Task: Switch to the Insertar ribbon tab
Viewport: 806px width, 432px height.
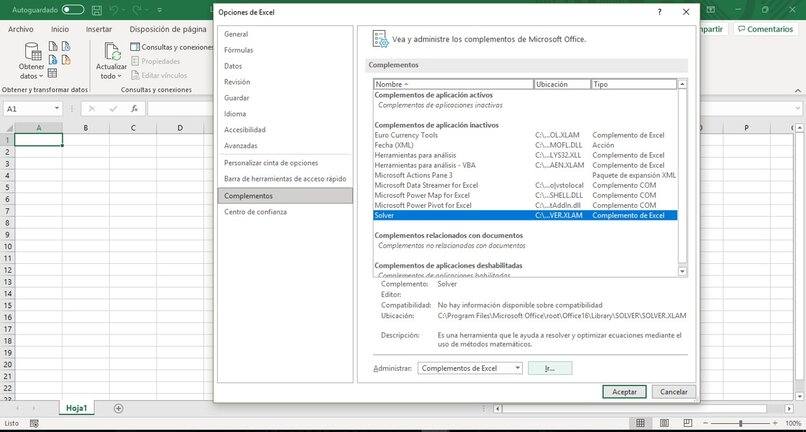Action: (x=99, y=29)
